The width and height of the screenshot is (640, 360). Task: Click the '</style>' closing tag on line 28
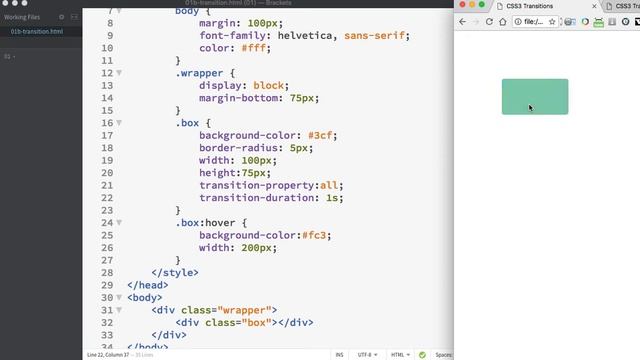click(175, 273)
